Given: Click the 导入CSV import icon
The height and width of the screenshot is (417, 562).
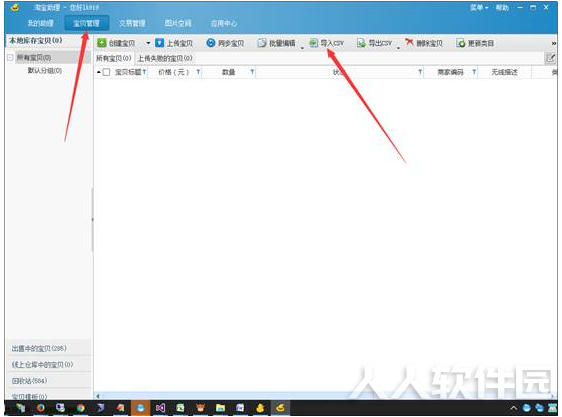Looking at the screenshot, I should pyautogui.click(x=314, y=43).
